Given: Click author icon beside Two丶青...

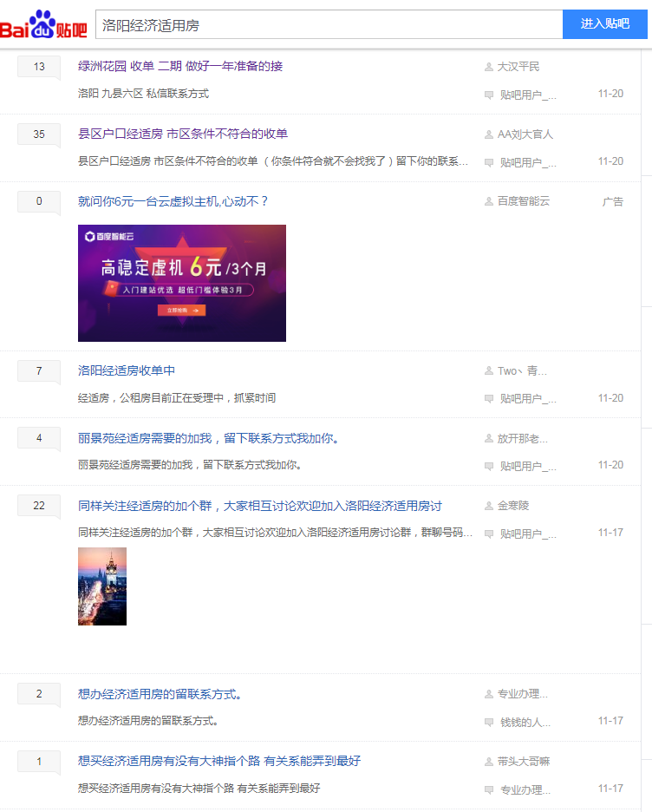Looking at the screenshot, I should pyautogui.click(x=488, y=371).
